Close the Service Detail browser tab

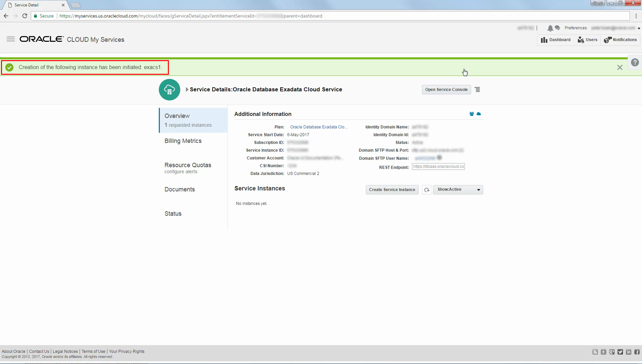[x=63, y=5]
